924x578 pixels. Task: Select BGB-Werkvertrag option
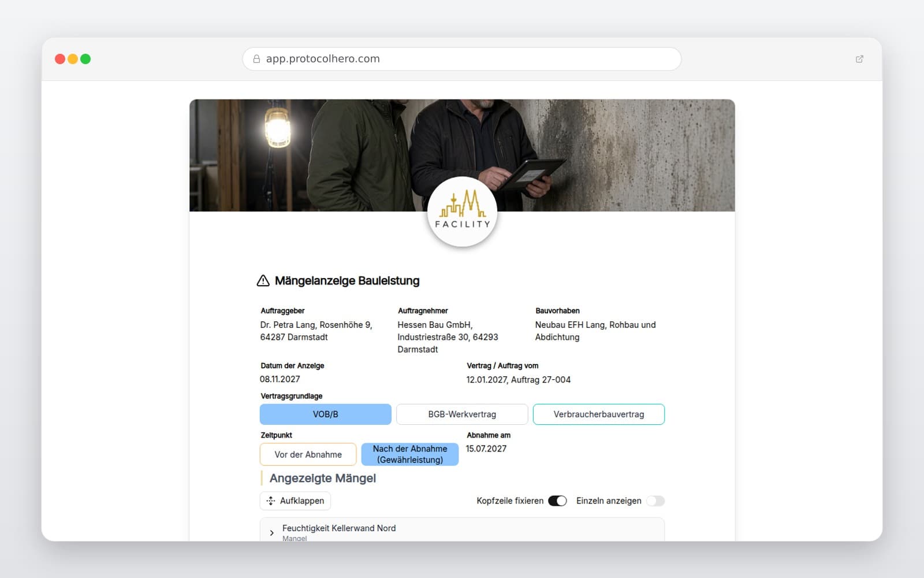(462, 414)
